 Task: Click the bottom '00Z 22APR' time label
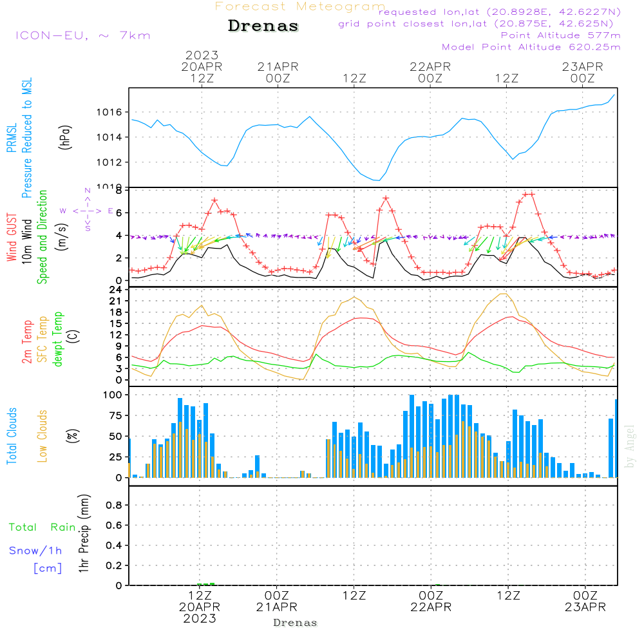pos(431,601)
